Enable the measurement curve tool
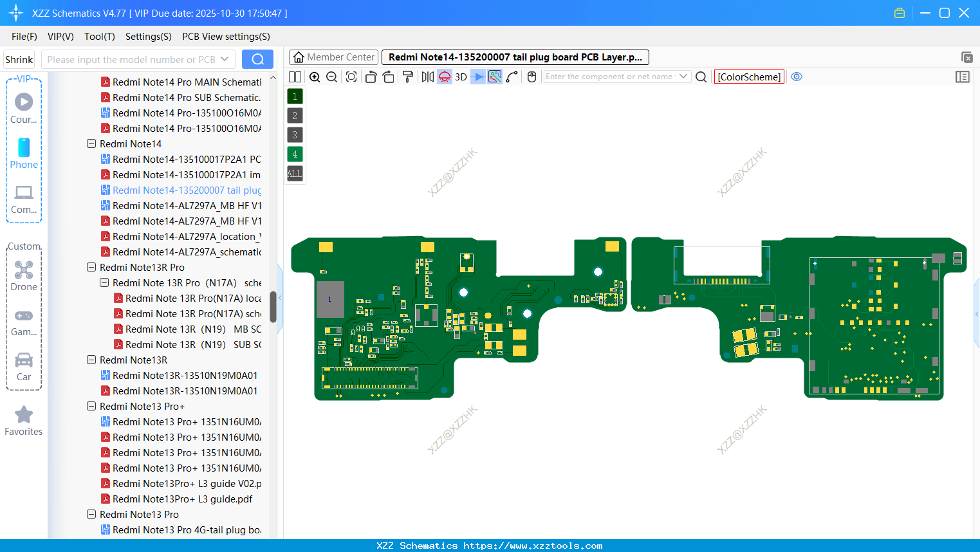This screenshot has height=552, width=980. coord(510,77)
